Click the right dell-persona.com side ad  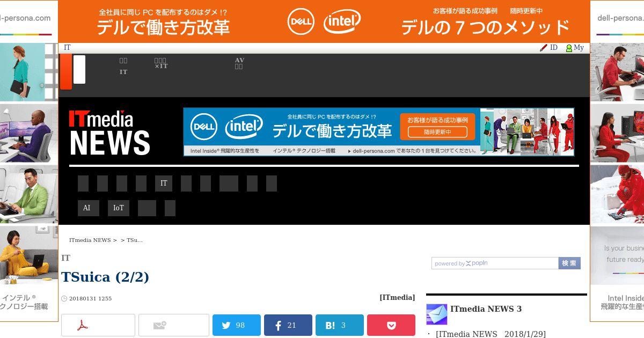pyautogui.click(x=617, y=161)
